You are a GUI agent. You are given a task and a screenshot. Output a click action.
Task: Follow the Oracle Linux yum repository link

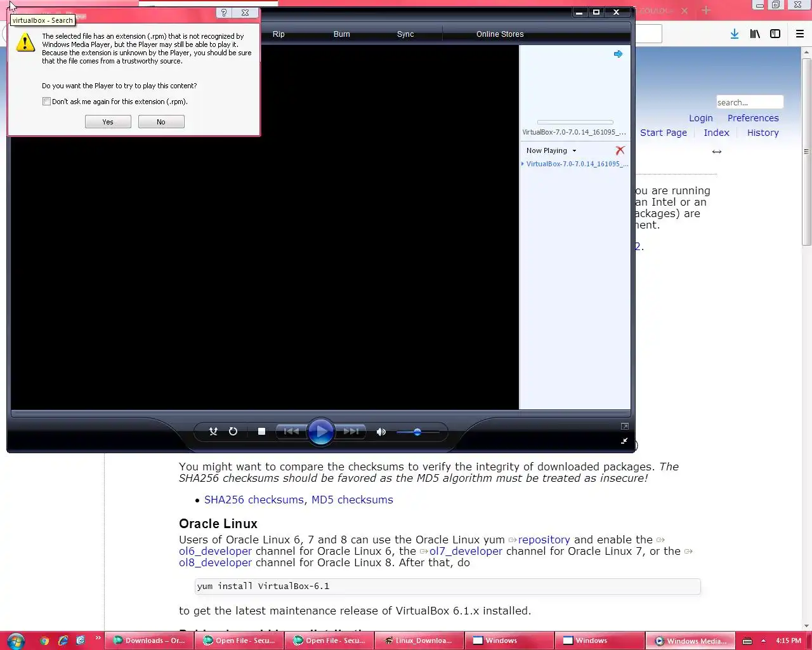click(x=544, y=540)
